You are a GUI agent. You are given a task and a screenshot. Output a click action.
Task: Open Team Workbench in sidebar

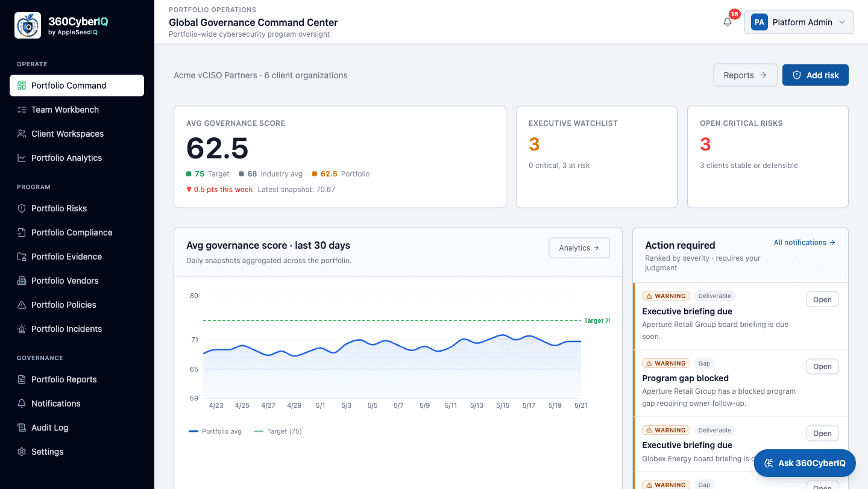tap(77, 110)
